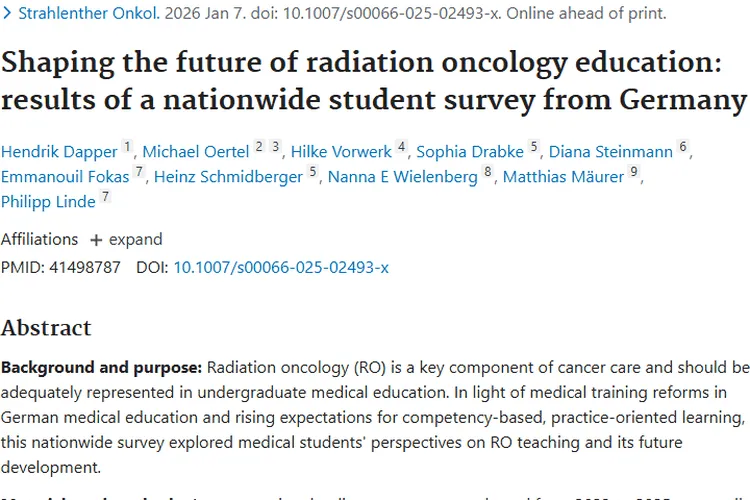Viewport: 750px width, 500px height.
Task: Open the DOI 10.1007/s00066-025-02493-x link
Action: pos(281,267)
